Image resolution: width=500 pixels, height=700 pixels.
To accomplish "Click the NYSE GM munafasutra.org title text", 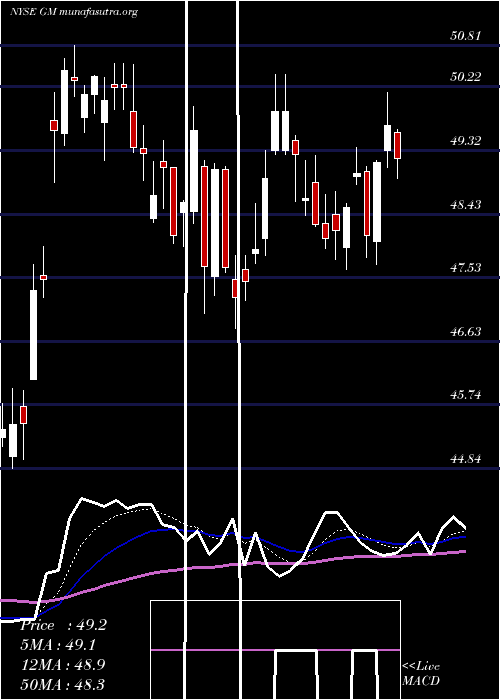I will 73,12.
